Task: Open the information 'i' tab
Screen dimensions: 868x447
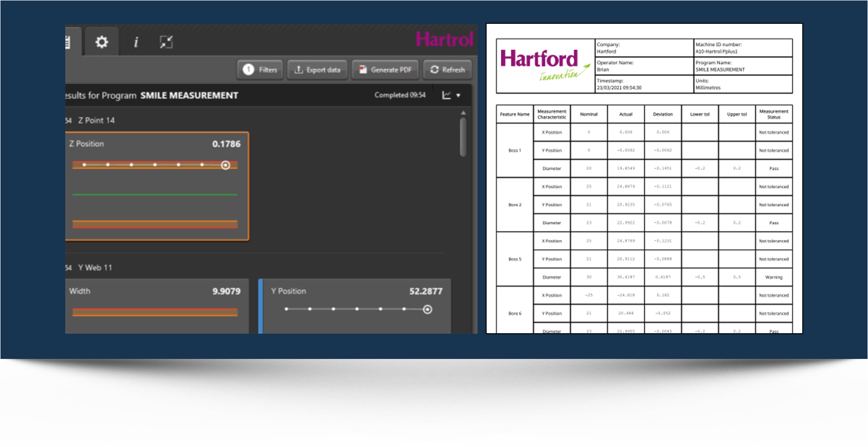Action: click(x=136, y=42)
